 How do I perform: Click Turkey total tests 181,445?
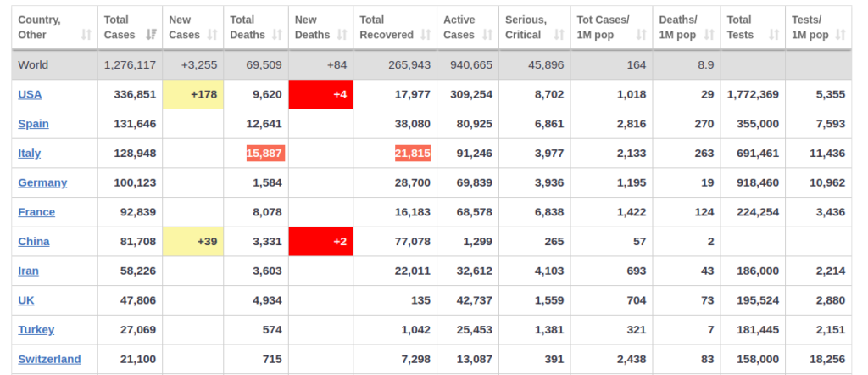click(x=758, y=329)
